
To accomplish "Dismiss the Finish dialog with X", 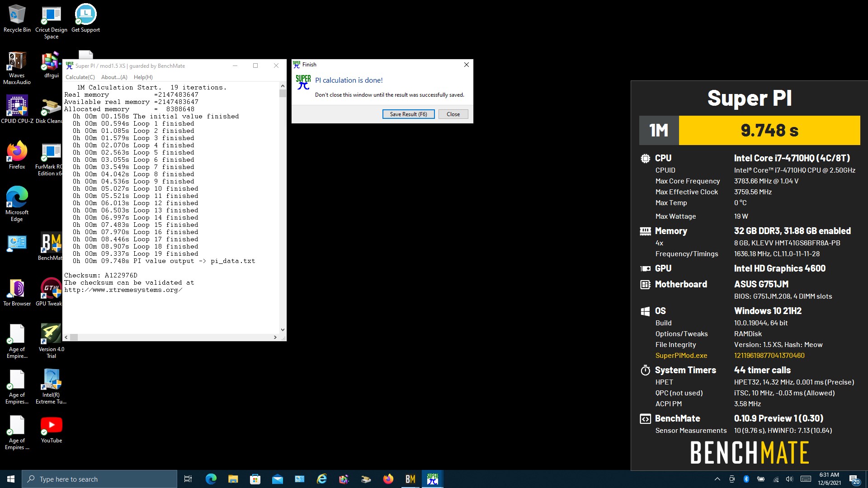I will [x=466, y=65].
